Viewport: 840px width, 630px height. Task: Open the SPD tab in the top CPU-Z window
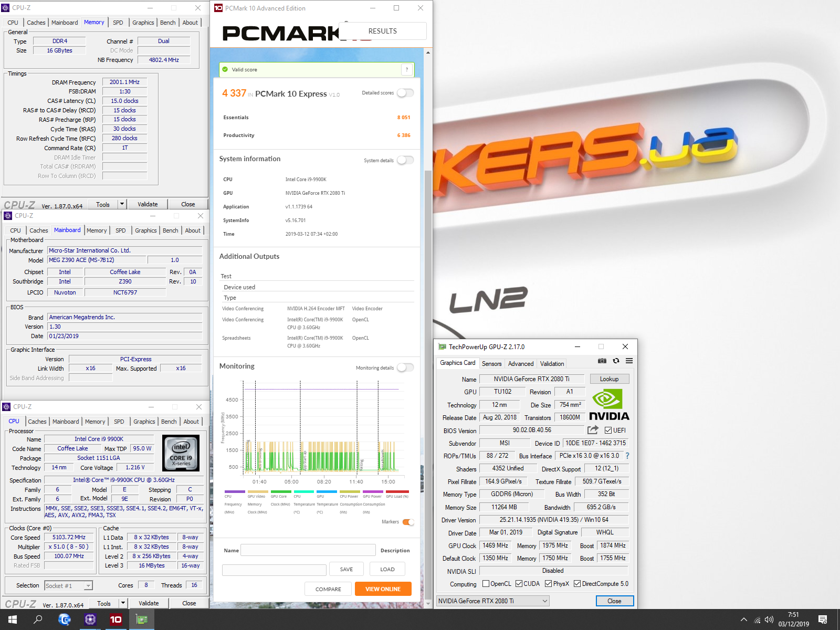pos(118,23)
